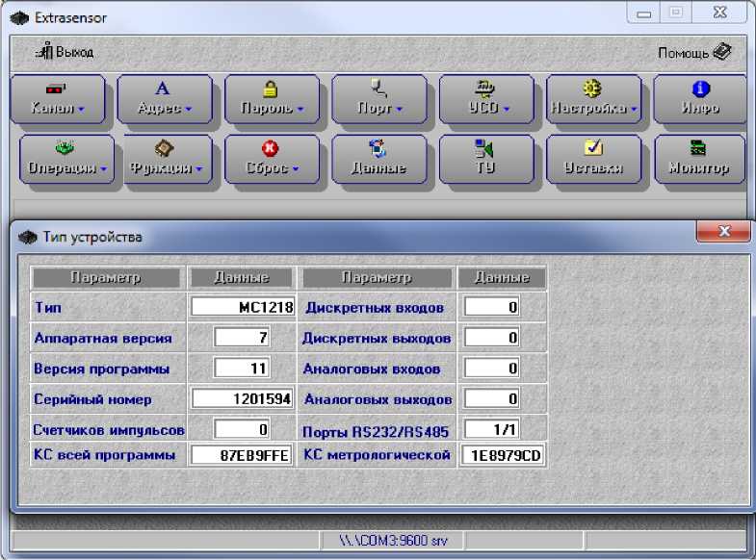Image resolution: width=756 pixels, height=560 pixels.
Task: Click the Порты RS232/RS485 label
Action: click(x=375, y=431)
